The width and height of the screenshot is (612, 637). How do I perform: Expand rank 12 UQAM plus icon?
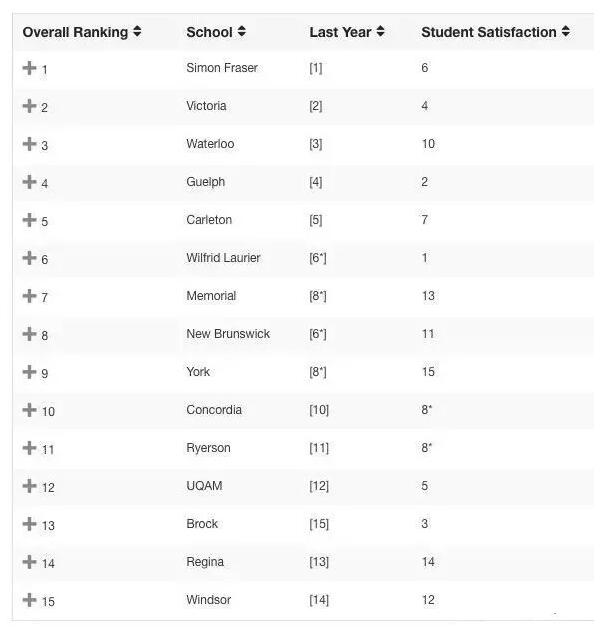point(30,485)
